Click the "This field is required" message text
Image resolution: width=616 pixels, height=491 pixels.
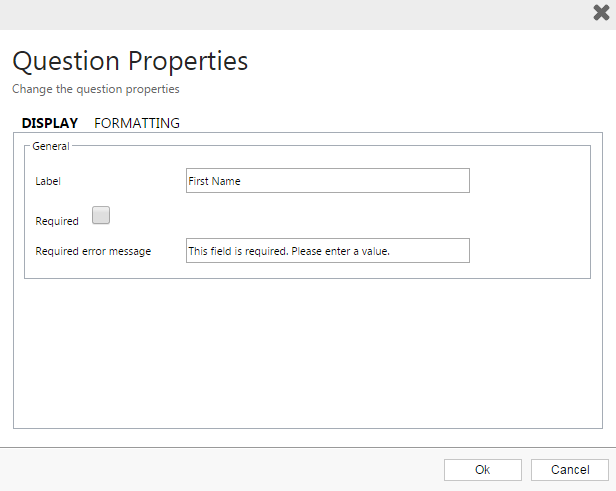pyautogui.click(x=288, y=252)
